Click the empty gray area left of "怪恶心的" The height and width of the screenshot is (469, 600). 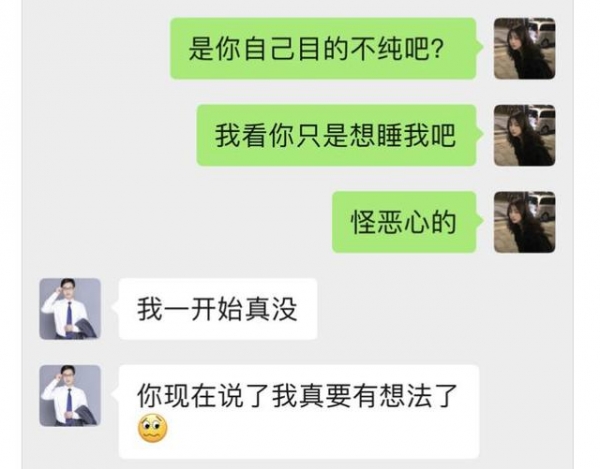point(176,222)
